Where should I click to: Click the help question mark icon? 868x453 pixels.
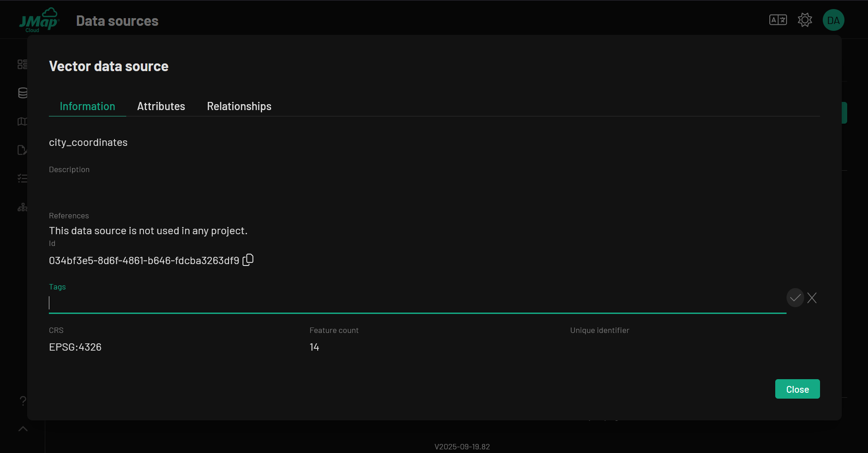point(23,401)
